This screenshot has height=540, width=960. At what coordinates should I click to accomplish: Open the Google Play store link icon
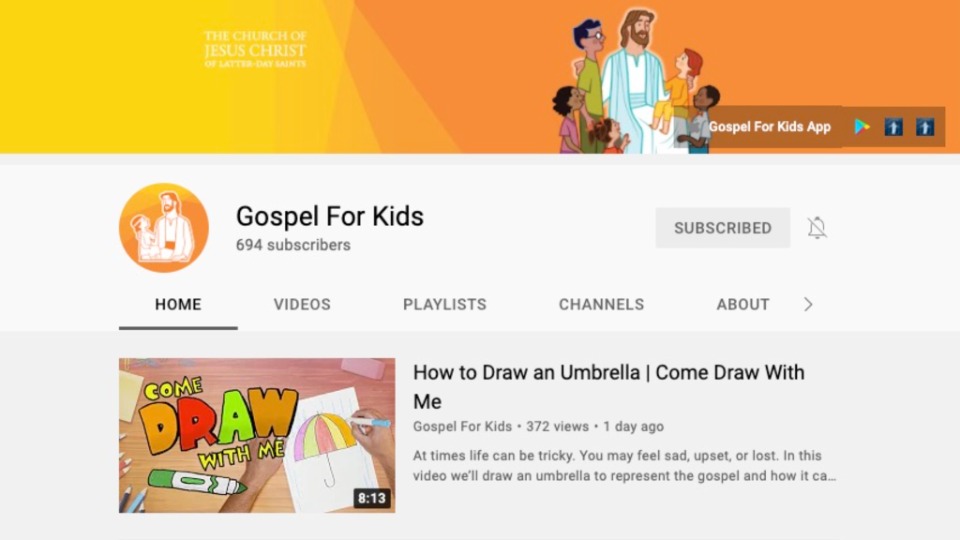(x=862, y=127)
